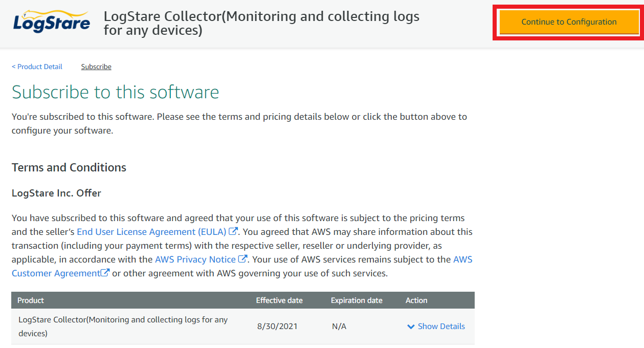Screen dimensions: 644x348
Task: Click the Action column header
Action: tap(416, 300)
